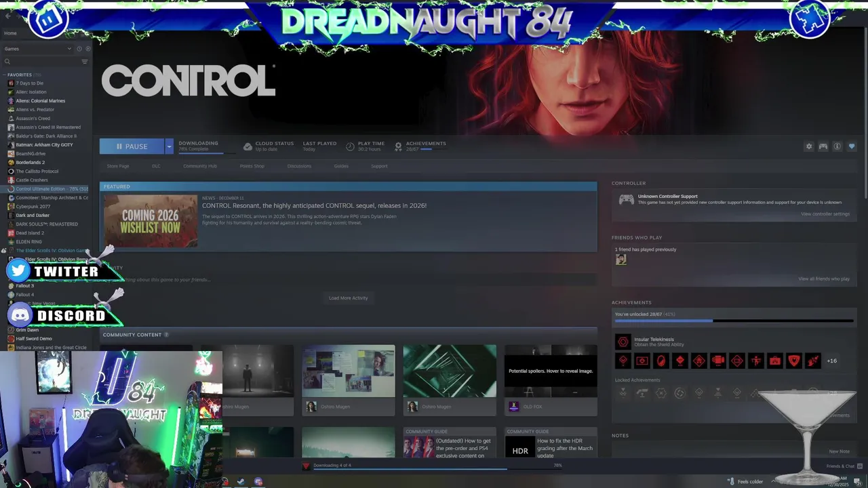Open HDR grading fix community guide
The image size is (868, 488).
551,442
